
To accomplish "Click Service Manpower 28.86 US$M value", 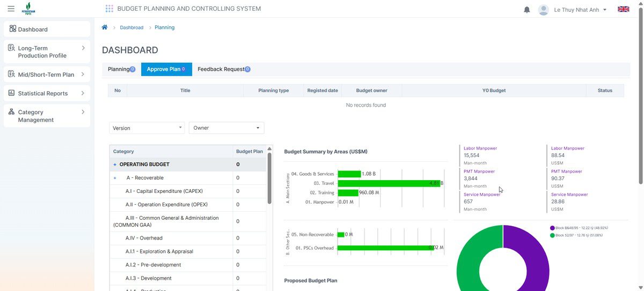I will point(558,202).
